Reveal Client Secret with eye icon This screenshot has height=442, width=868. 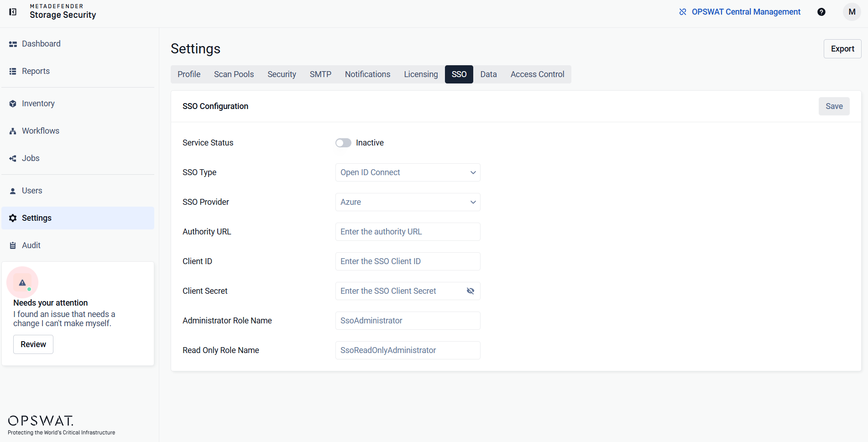point(471,291)
